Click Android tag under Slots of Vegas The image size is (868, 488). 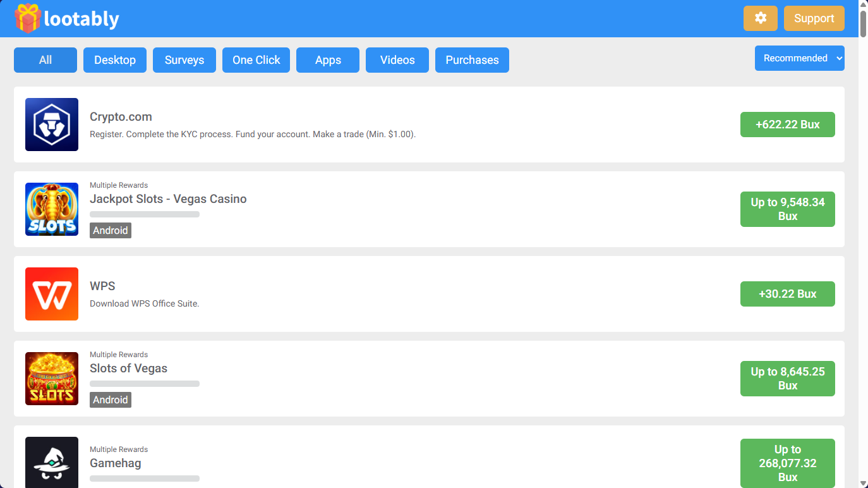pyautogui.click(x=111, y=400)
